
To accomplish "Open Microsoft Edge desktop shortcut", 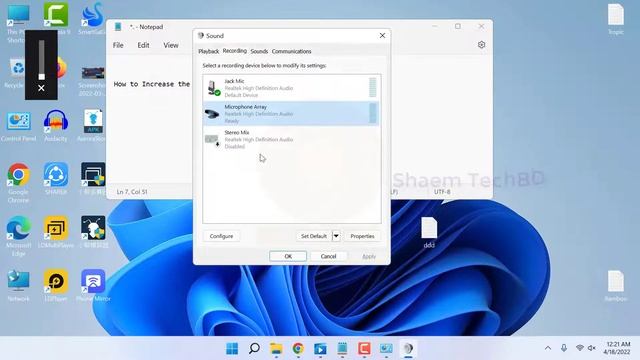I will 18,237.
